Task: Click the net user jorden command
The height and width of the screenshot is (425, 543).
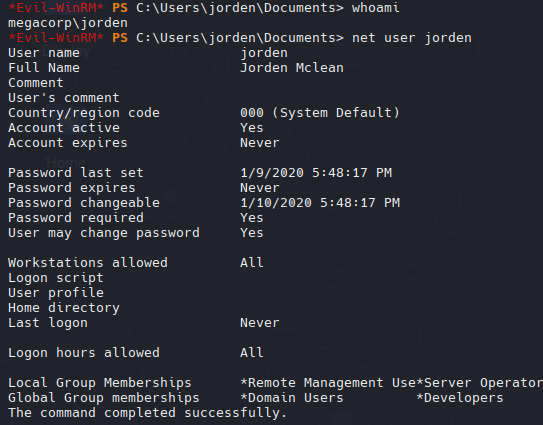Action: coord(412,38)
